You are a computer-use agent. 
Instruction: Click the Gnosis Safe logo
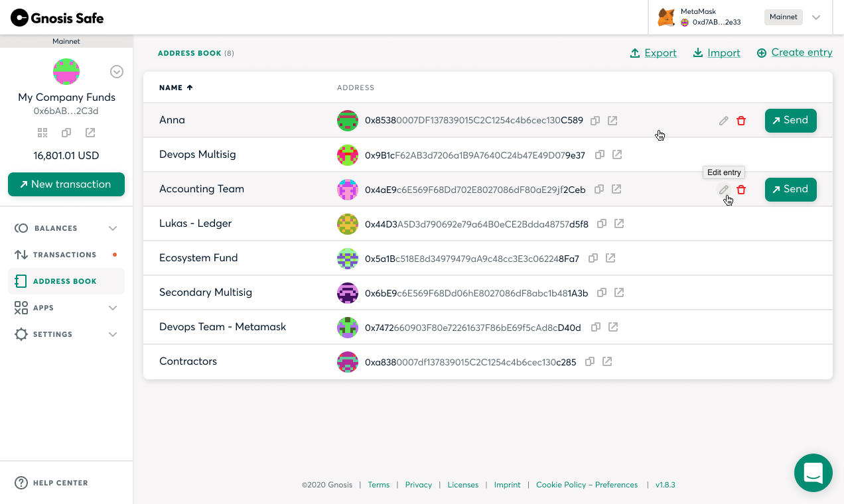[57, 18]
